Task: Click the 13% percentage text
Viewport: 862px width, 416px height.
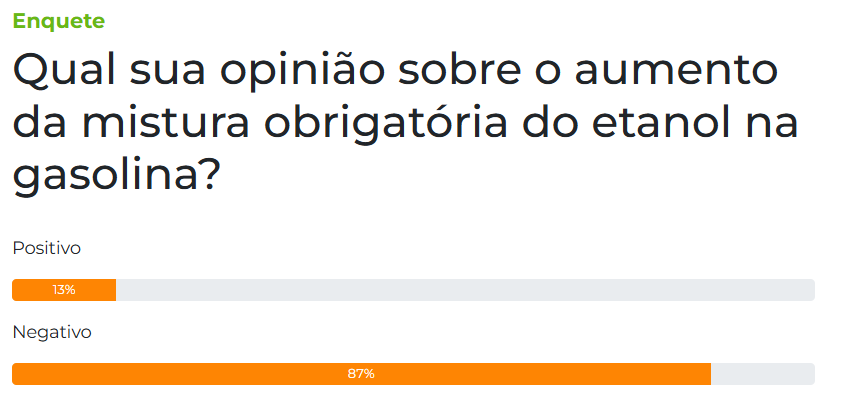Action: (x=64, y=290)
